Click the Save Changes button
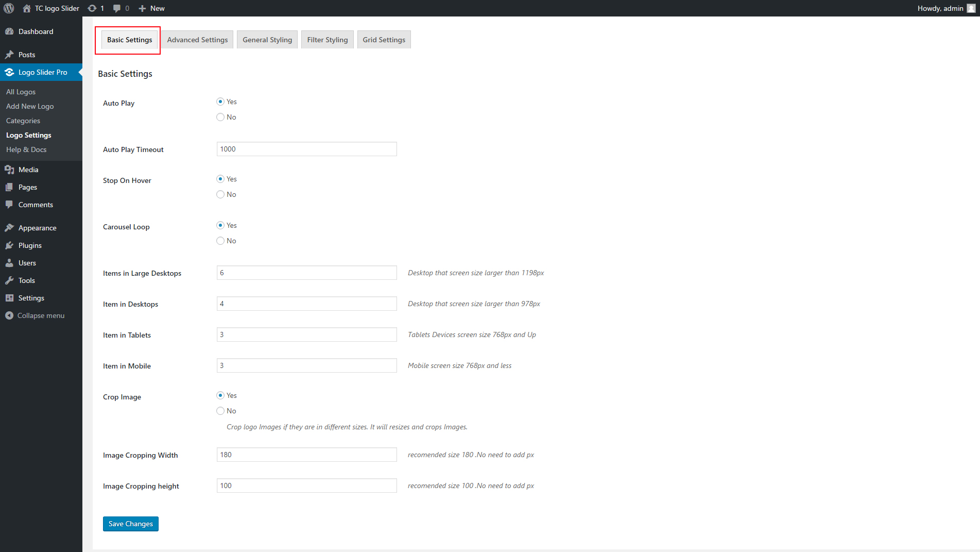This screenshot has height=552, width=980. [131, 524]
